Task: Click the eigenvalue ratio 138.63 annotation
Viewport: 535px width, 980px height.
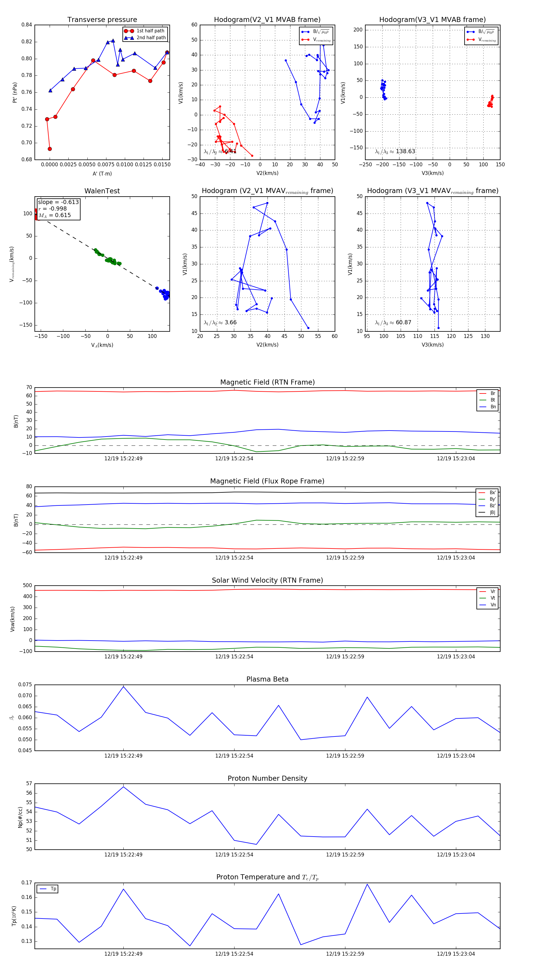Action: [395, 151]
